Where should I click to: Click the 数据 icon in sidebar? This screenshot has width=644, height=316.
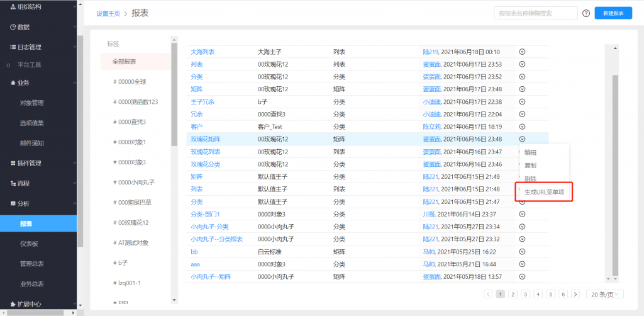coord(13,27)
